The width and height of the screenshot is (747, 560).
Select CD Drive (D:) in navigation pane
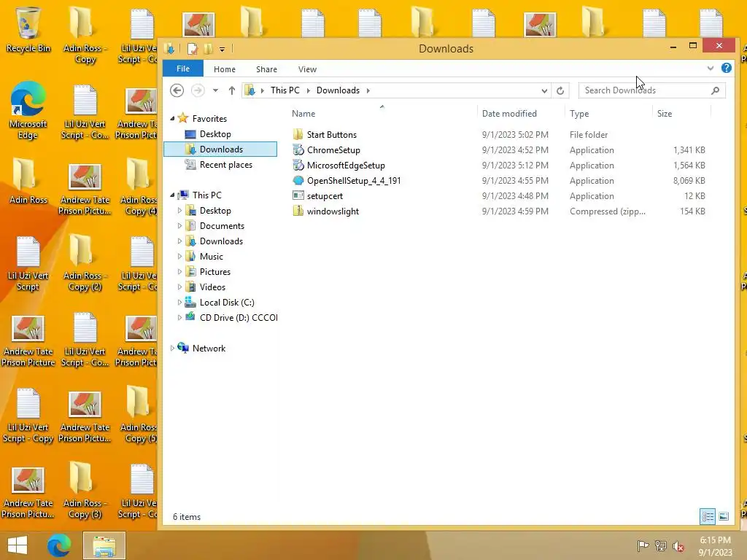tap(239, 318)
